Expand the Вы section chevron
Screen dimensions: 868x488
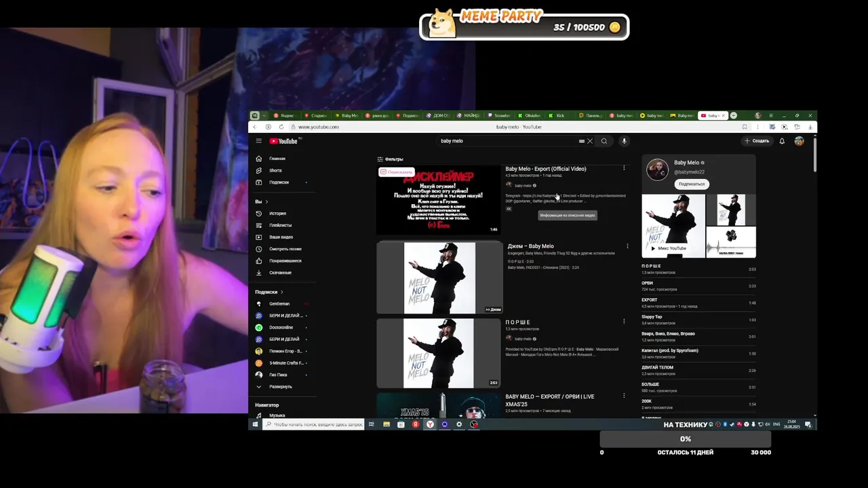(267, 201)
